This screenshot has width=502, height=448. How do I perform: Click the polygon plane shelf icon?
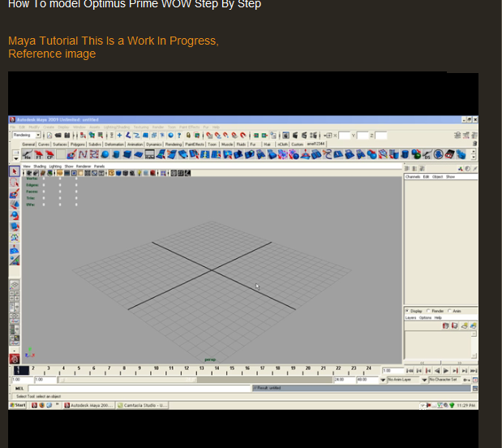pos(139,154)
